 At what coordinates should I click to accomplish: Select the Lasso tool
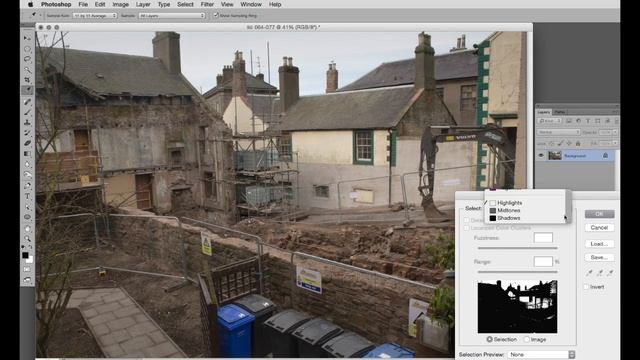pos(27,59)
